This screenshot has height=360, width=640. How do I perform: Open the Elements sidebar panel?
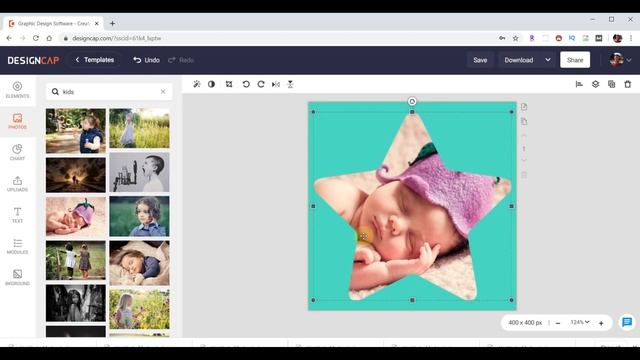[17, 90]
